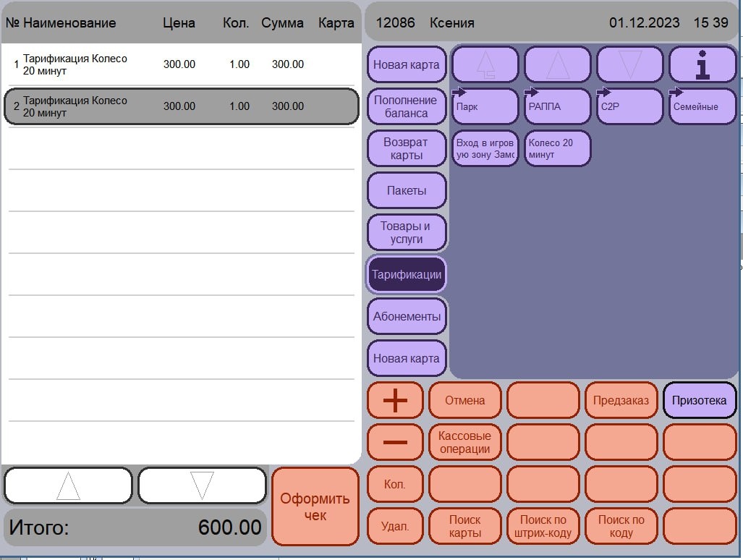
Task: Click the info icon button
Action: pos(702,64)
